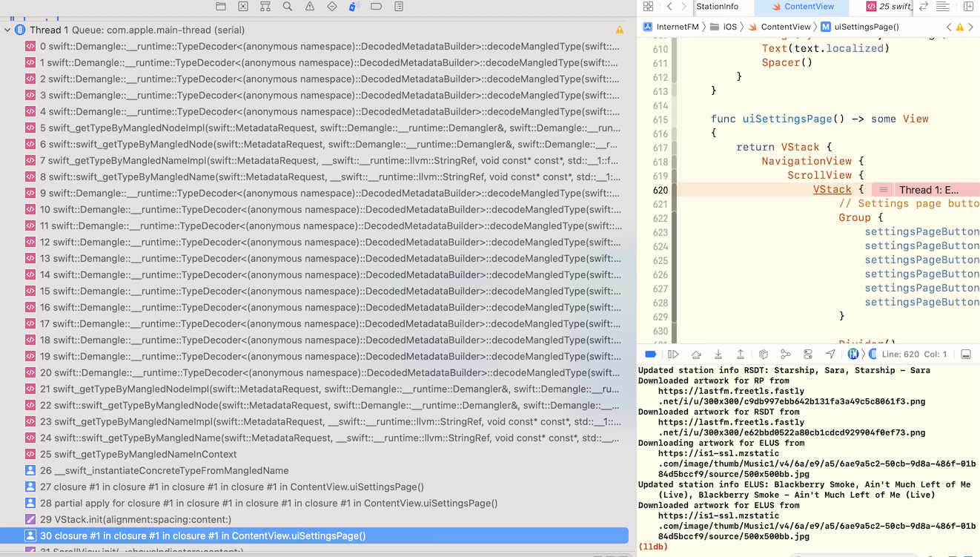980x557 pixels.
Task: Open the related items grid menu
Action: tap(648, 7)
